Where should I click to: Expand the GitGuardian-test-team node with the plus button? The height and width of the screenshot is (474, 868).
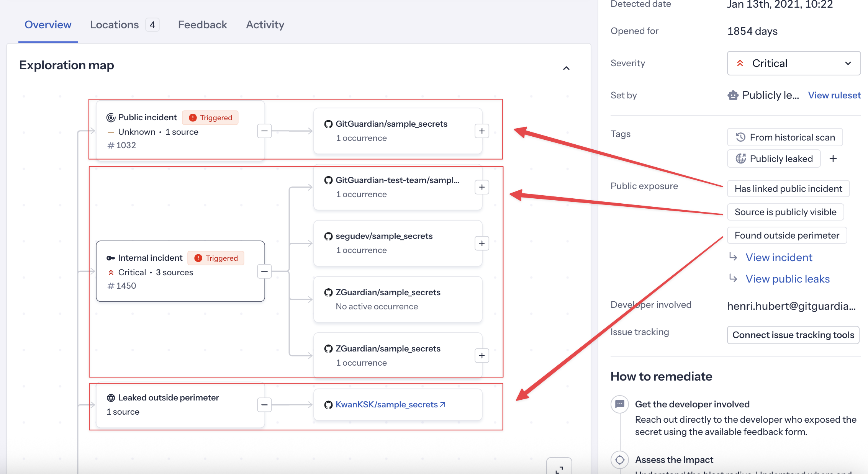[x=482, y=187]
